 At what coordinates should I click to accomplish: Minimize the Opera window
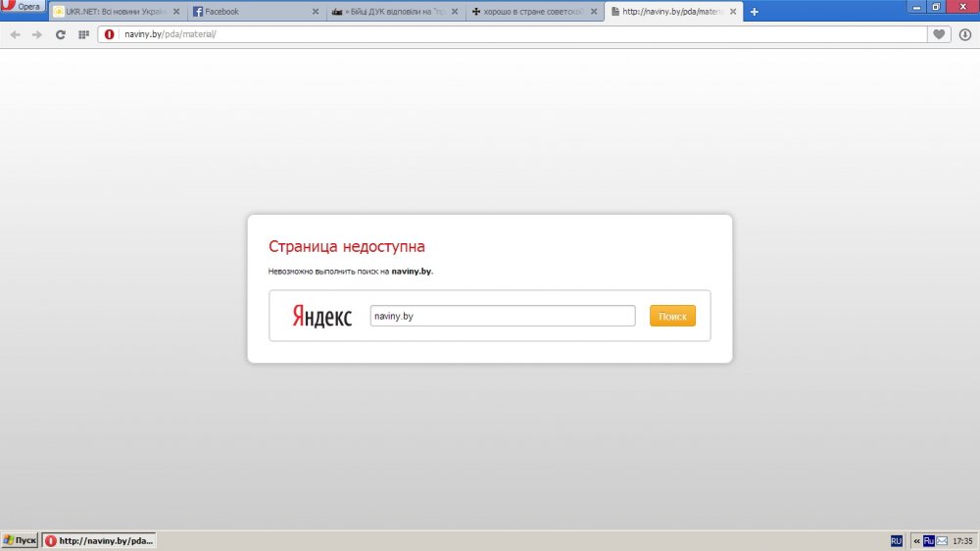pyautogui.click(x=916, y=7)
